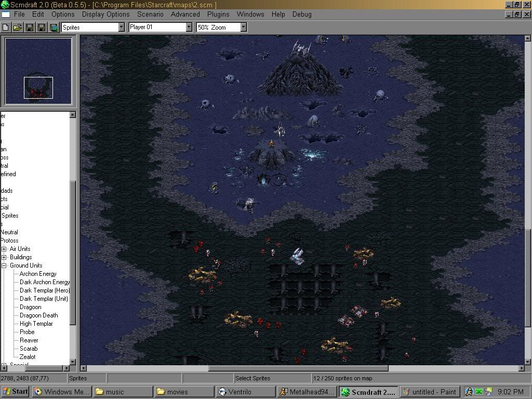Open the Edit menu

[38, 14]
